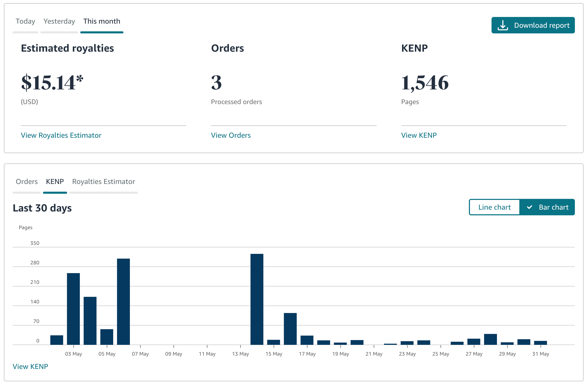Select the Bar chart toggle
This screenshot has height=389, width=588.
[547, 207]
